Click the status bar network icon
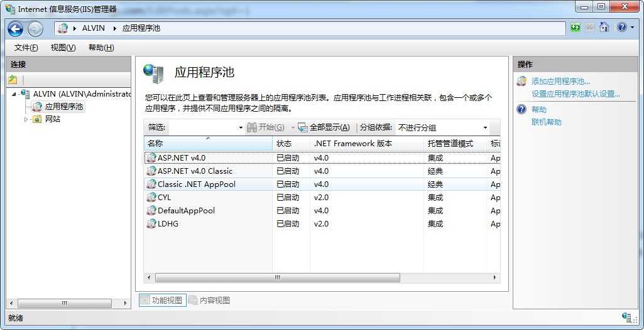Image resolution: width=644 pixels, height=330 pixels. point(627,317)
